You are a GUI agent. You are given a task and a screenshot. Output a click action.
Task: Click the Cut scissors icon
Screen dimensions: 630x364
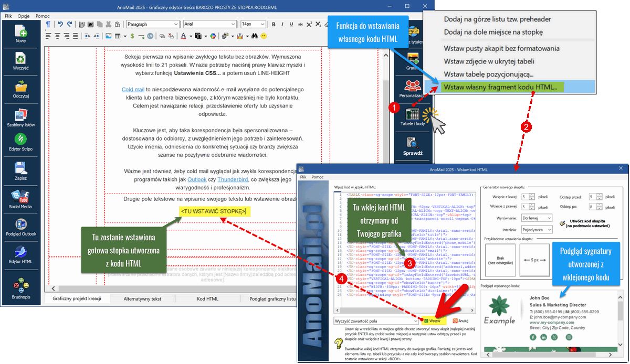108,24
